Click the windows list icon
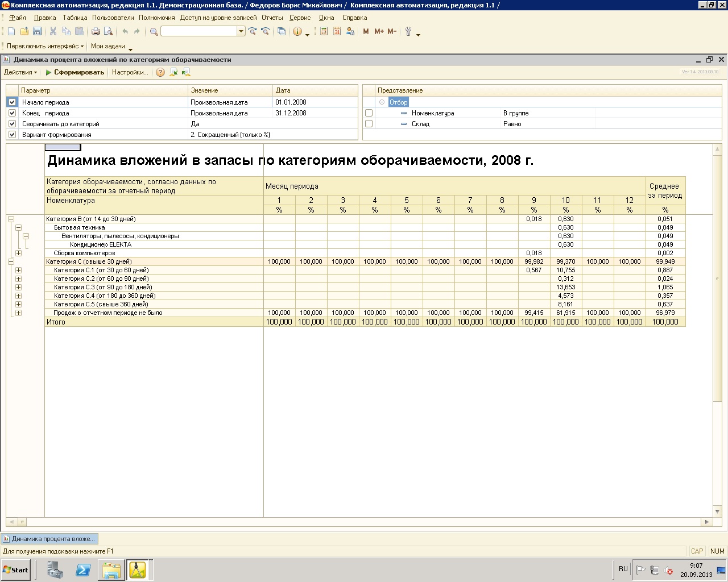Screen dimensions: 728x582 tap(282, 32)
